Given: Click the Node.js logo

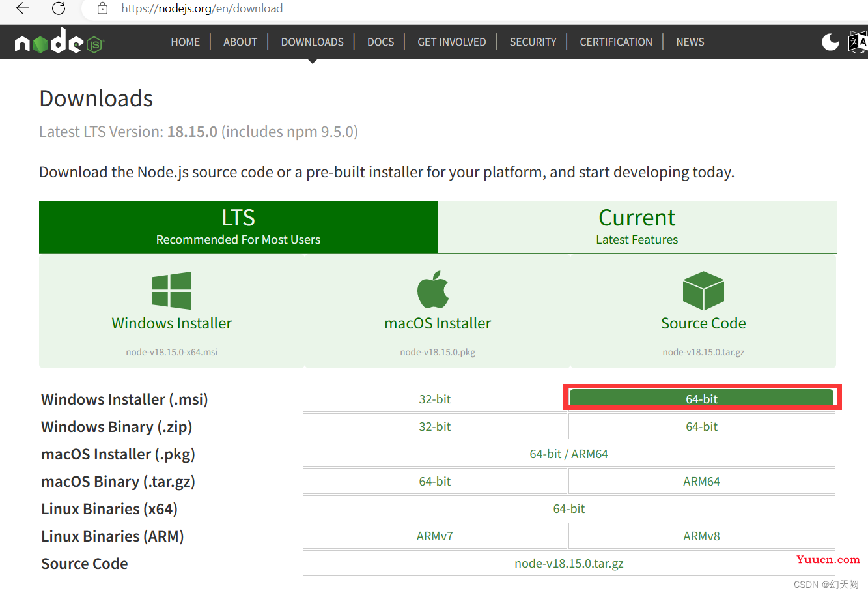Looking at the screenshot, I should pyautogui.click(x=59, y=41).
